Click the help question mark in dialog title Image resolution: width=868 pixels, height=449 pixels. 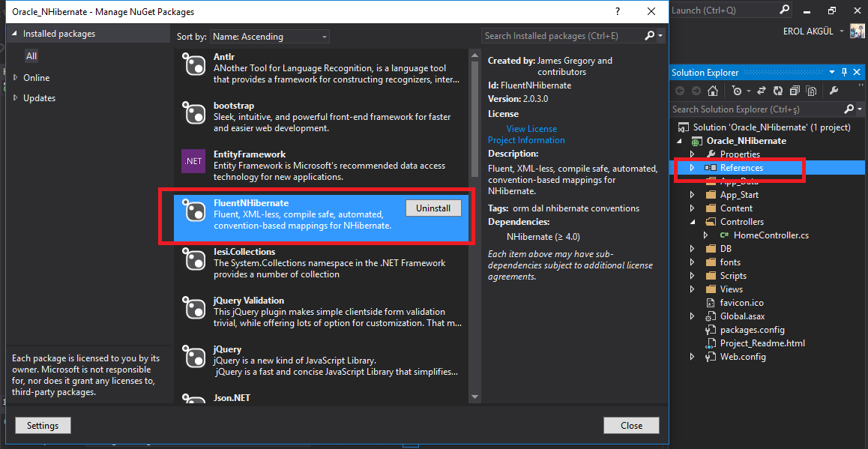(x=617, y=12)
